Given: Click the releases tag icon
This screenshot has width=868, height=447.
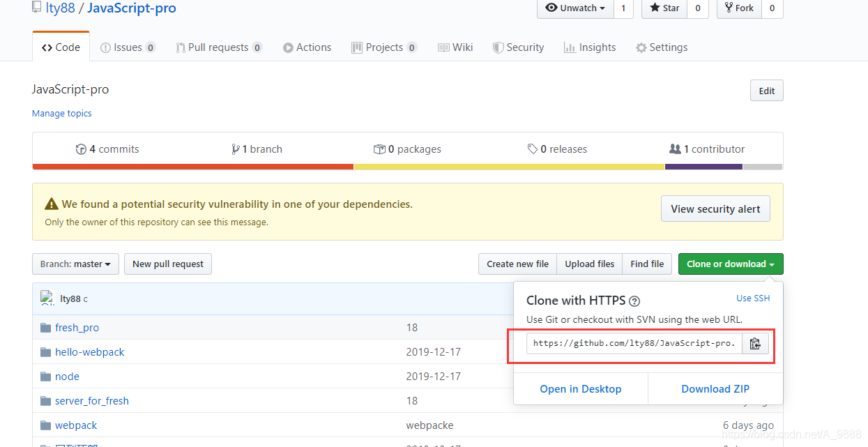Looking at the screenshot, I should [x=533, y=149].
